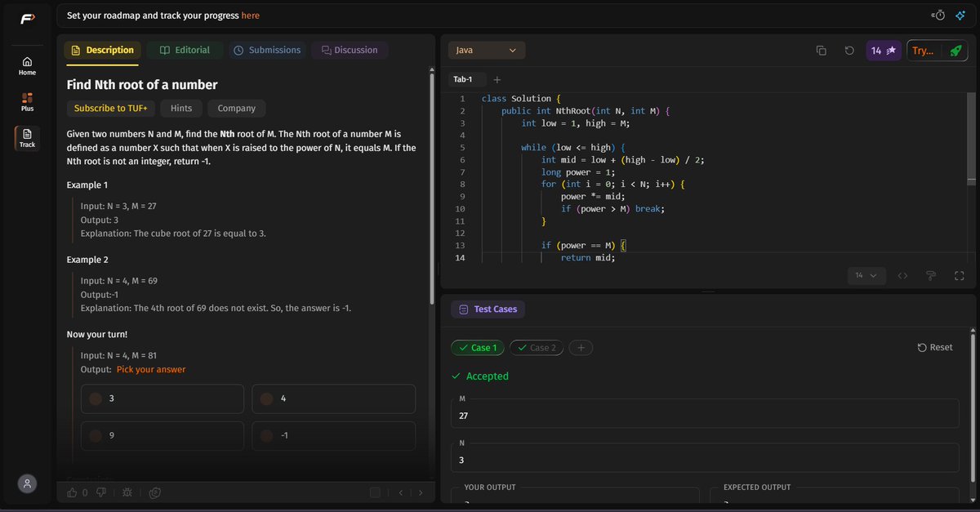Click the N input field showing 3

[705, 457]
